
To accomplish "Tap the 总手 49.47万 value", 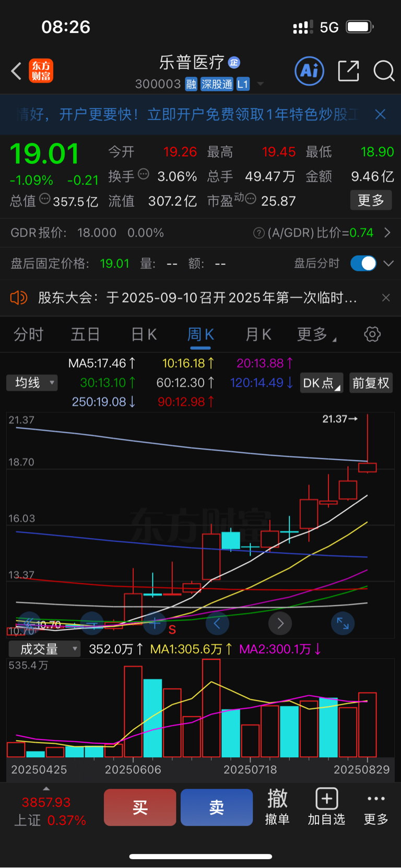I will [x=270, y=176].
